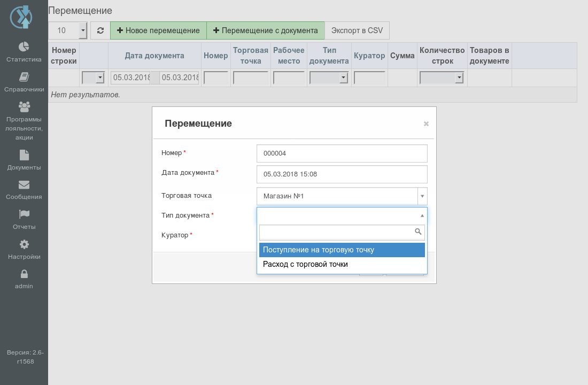Click the Номер field with 000004
This screenshot has height=385, width=588.
tap(342, 153)
